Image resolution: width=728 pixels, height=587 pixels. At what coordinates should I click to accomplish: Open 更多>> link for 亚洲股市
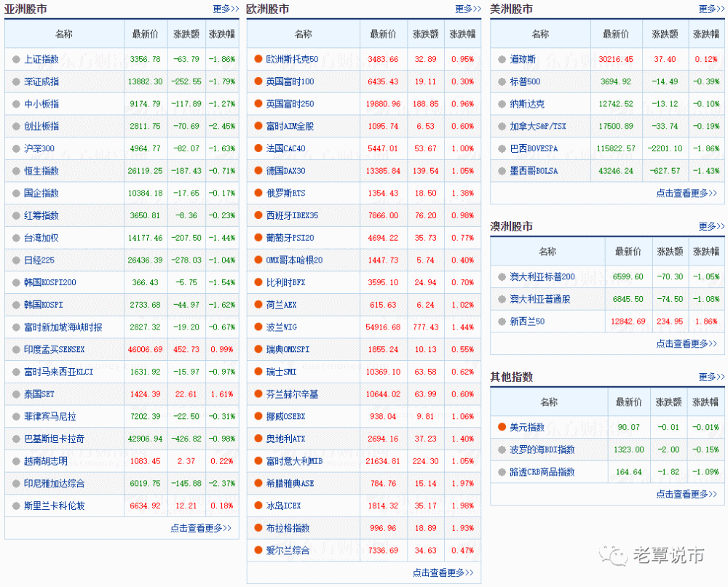tap(226, 9)
